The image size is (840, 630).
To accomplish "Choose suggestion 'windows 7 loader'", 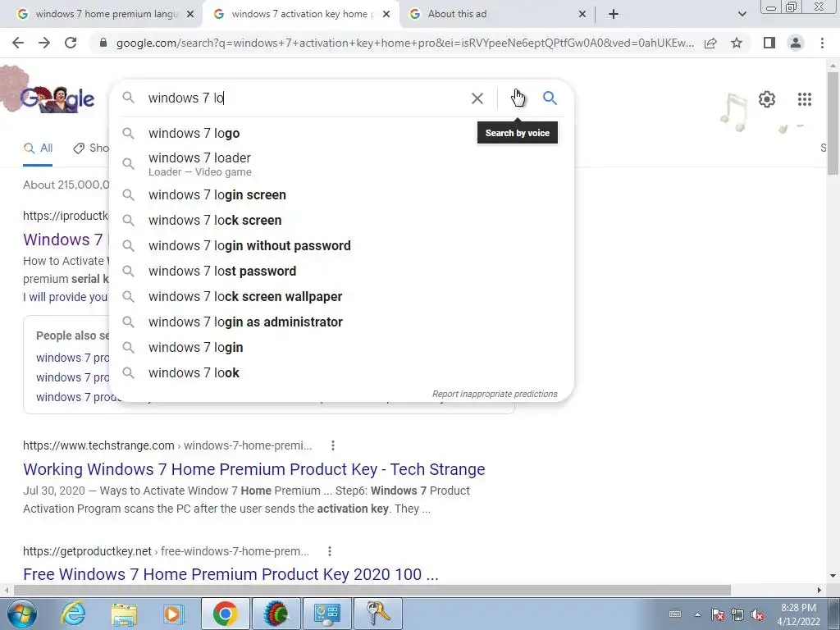I will tap(341, 164).
